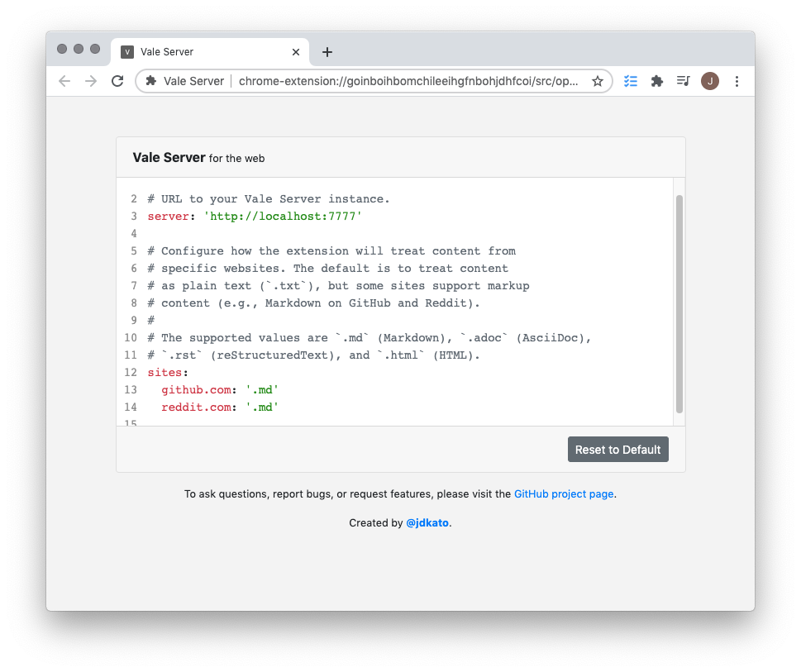Click the 'Vale Server for the web' heading

(198, 158)
